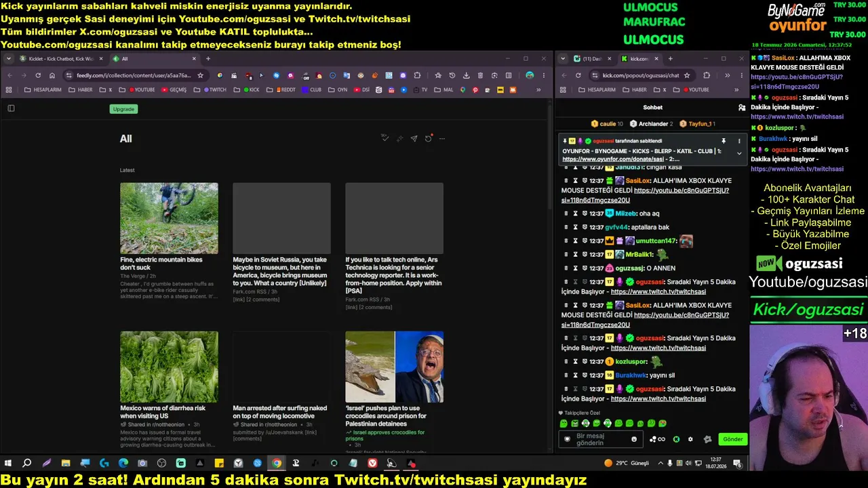868x488 pixels.
Task: Expand the pinned chat message chevron
Action: tap(739, 153)
